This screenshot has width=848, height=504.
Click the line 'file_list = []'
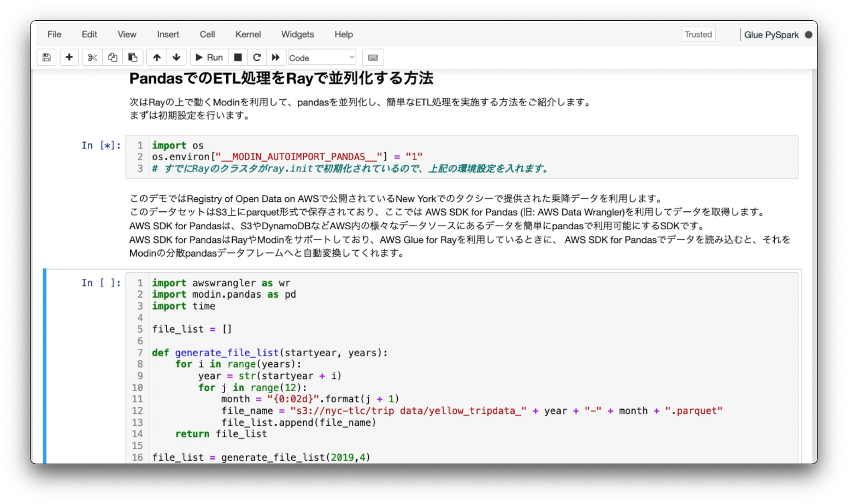tap(192, 329)
